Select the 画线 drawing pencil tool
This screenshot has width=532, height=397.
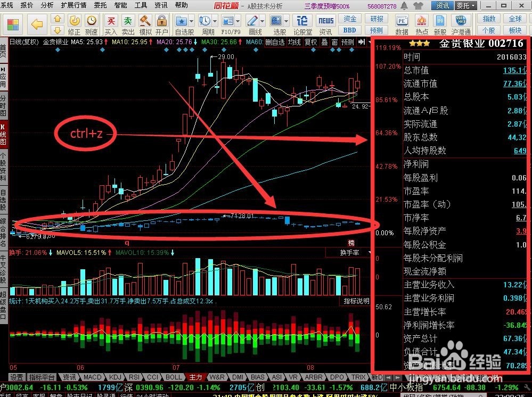click(x=253, y=21)
